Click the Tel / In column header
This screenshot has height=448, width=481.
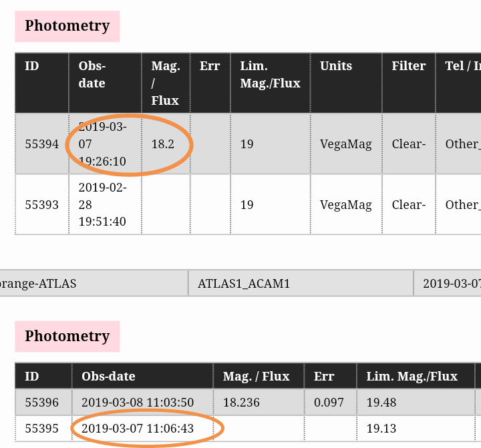tap(462, 66)
